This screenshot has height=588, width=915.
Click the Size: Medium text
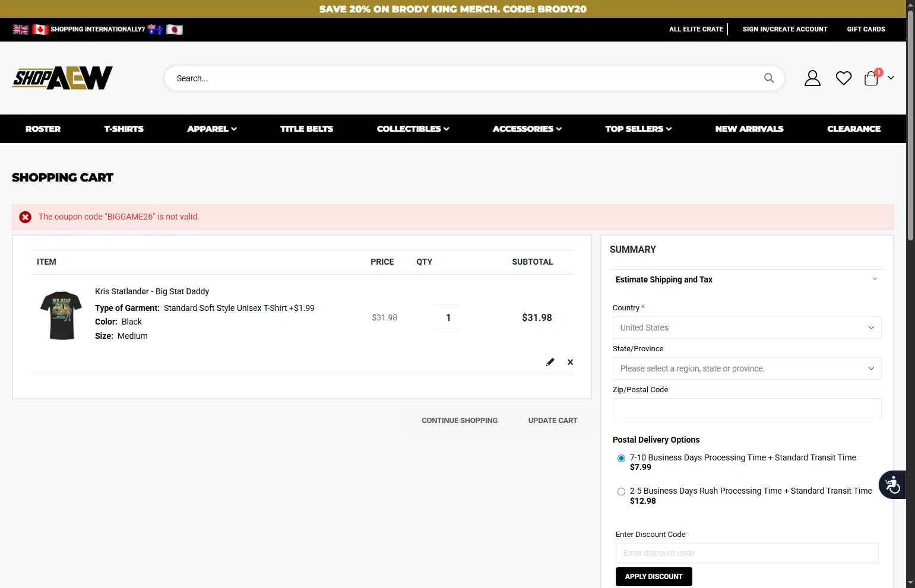pyautogui.click(x=121, y=336)
